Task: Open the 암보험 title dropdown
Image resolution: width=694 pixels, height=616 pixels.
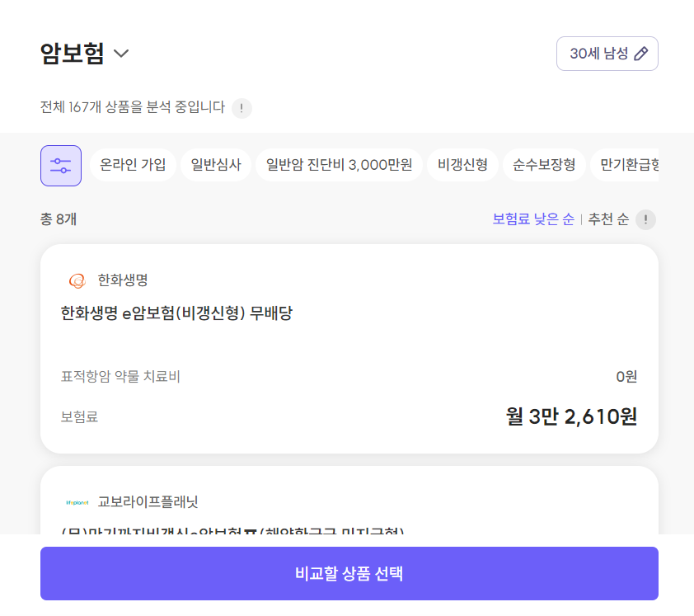Action: (84, 53)
